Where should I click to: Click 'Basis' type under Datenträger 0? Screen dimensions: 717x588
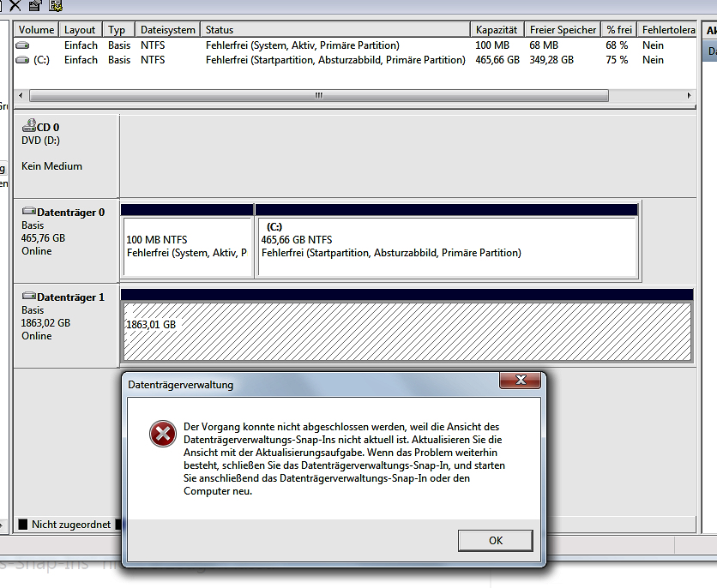point(33,225)
